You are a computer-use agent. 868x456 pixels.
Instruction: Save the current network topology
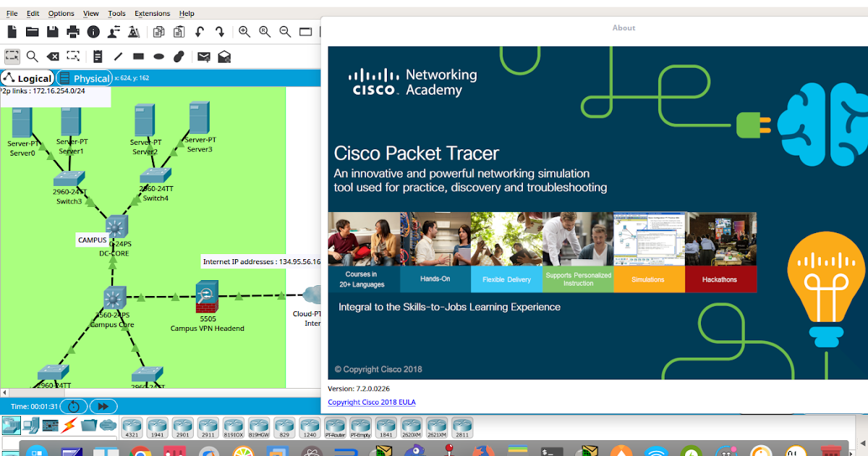(x=51, y=31)
